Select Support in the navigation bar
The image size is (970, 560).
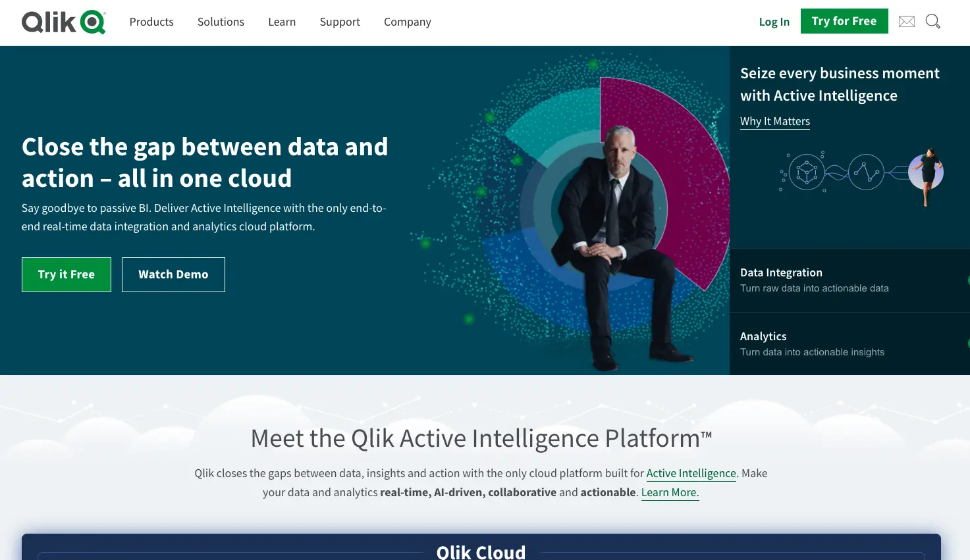[x=339, y=22]
